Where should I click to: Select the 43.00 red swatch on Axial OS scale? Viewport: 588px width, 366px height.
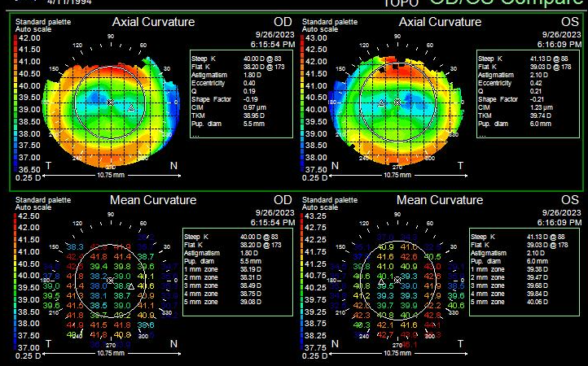[303, 38]
